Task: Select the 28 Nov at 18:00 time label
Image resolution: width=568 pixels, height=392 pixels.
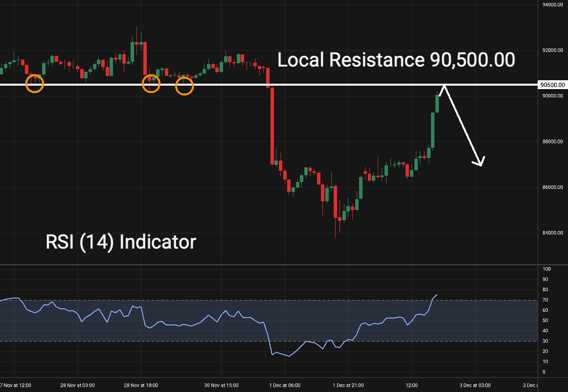Action: pyautogui.click(x=141, y=386)
